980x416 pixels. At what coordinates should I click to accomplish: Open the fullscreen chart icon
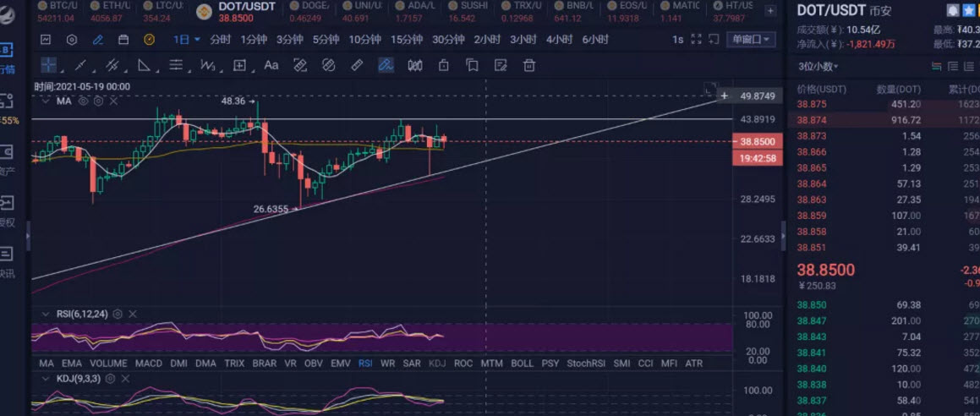click(696, 40)
